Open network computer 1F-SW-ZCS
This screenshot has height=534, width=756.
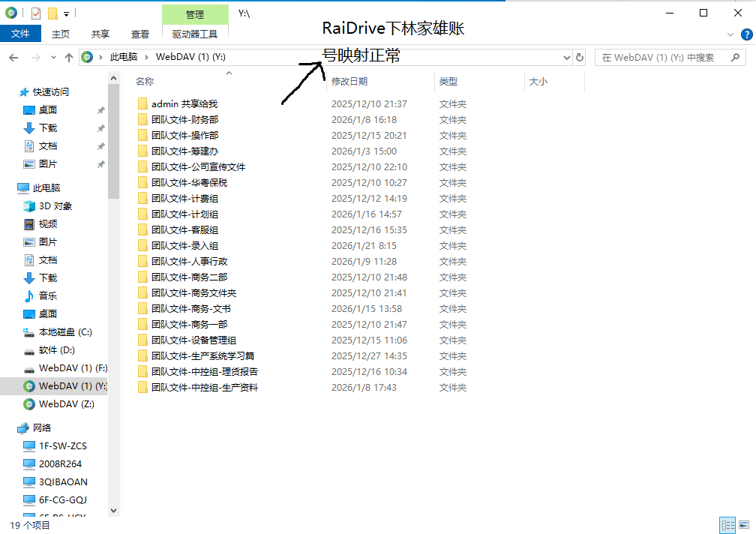63,446
